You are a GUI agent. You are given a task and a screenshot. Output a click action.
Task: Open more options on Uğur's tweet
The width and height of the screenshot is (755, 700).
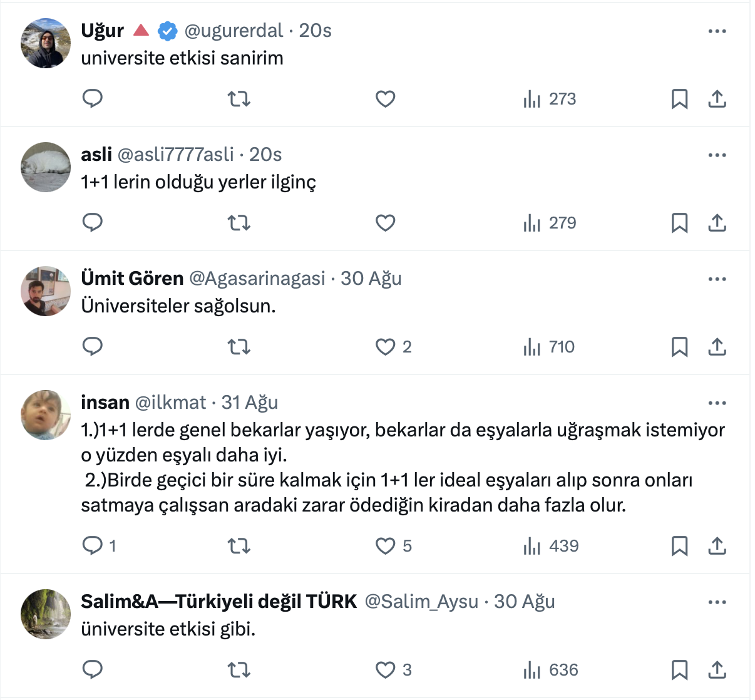[x=717, y=31]
